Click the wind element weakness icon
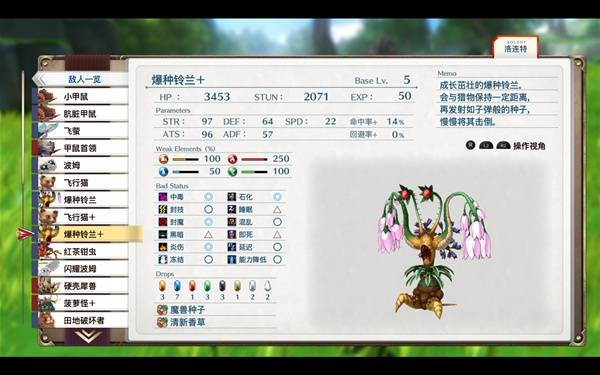 232,171
